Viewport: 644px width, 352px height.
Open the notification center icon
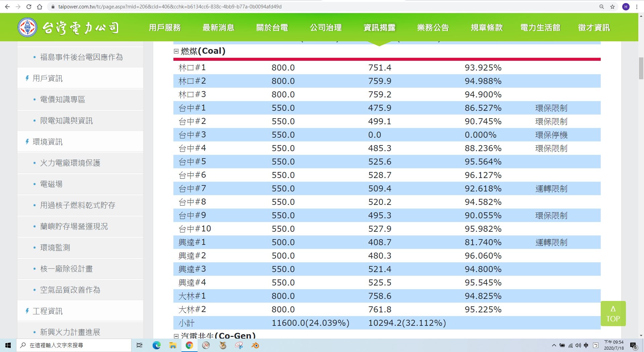[x=633, y=346]
